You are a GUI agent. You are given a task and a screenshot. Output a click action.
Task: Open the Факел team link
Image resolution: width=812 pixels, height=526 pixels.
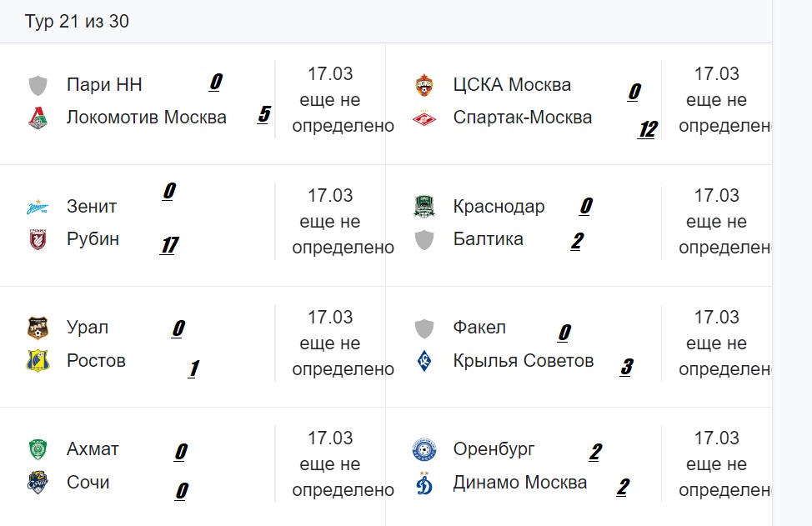click(x=479, y=328)
